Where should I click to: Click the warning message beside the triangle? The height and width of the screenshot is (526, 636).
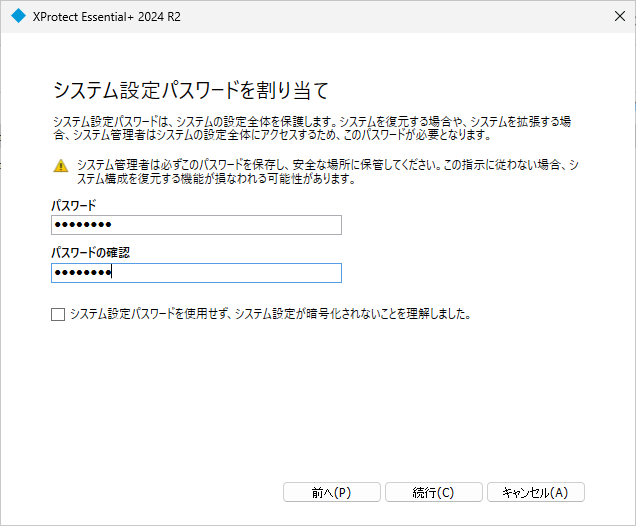pos(328,172)
